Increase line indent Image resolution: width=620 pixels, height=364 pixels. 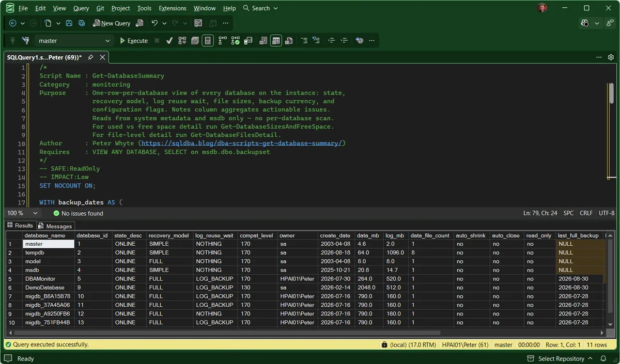click(x=344, y=40)
